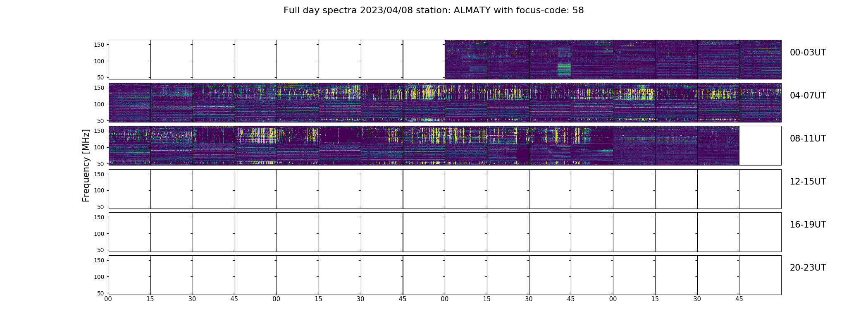
Task: Click the 100 tick of the 04-07UT row
Action: pos(99,104)
